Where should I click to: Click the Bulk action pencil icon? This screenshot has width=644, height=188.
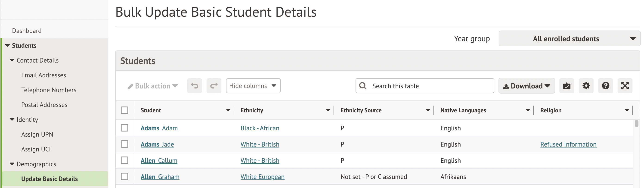click(x=130, y=86)
